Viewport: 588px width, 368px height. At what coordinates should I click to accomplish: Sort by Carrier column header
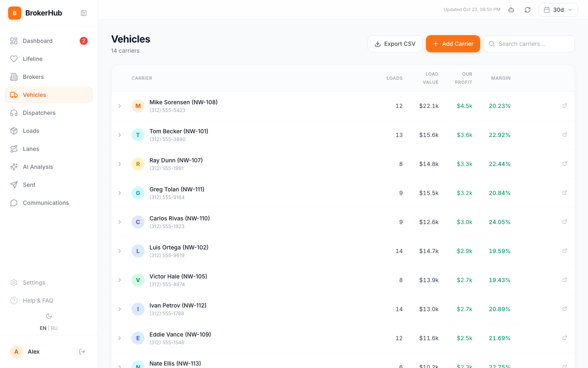142,78
